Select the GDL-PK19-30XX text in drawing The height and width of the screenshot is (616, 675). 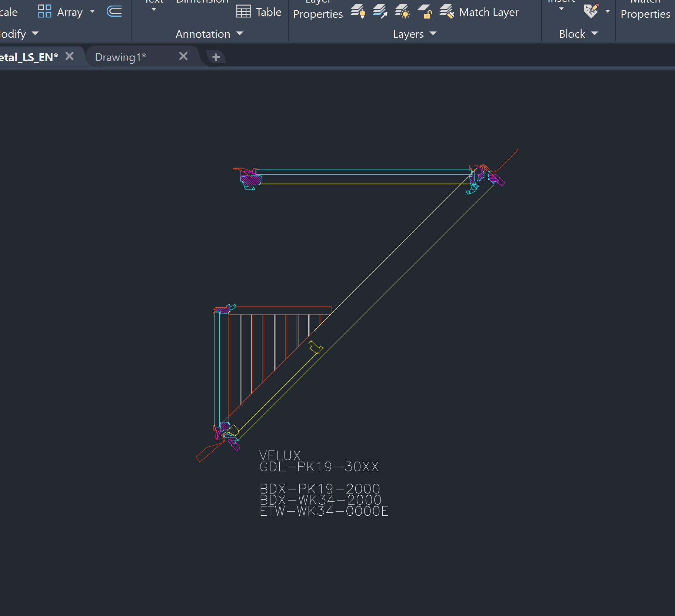point(319,467)
